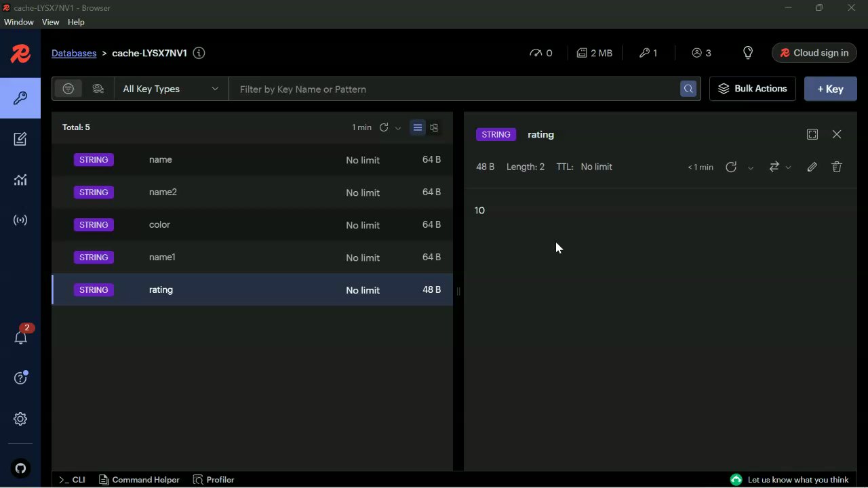This screenshot has width=868, height=488.
Task: Click the Cloud sign in button
Action: pyautogui.click(x=814, y=53)
